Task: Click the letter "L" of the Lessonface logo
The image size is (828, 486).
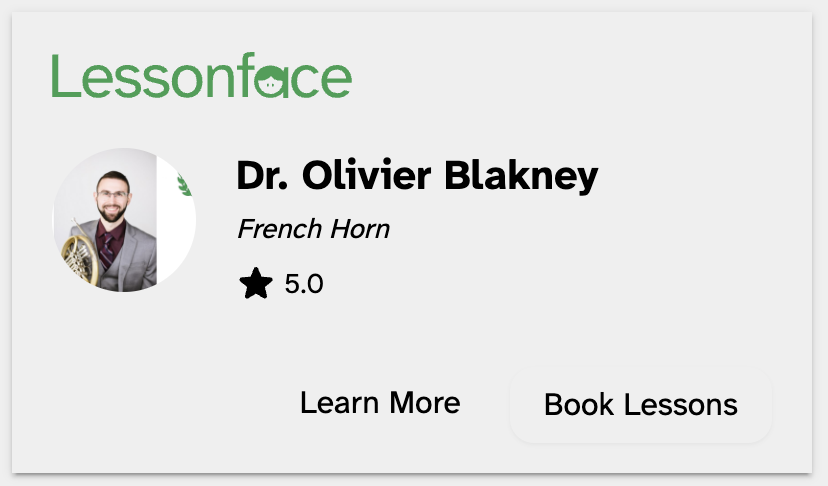Action: (x=63, y=76)
